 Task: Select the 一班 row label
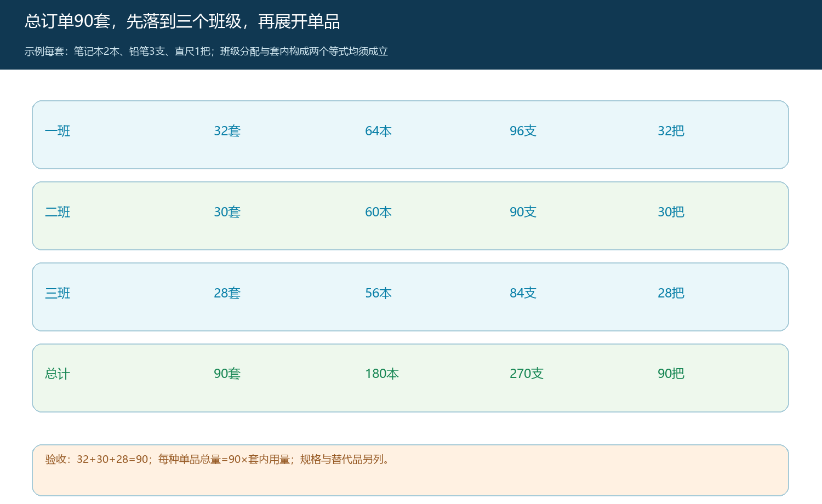(58, 131)
